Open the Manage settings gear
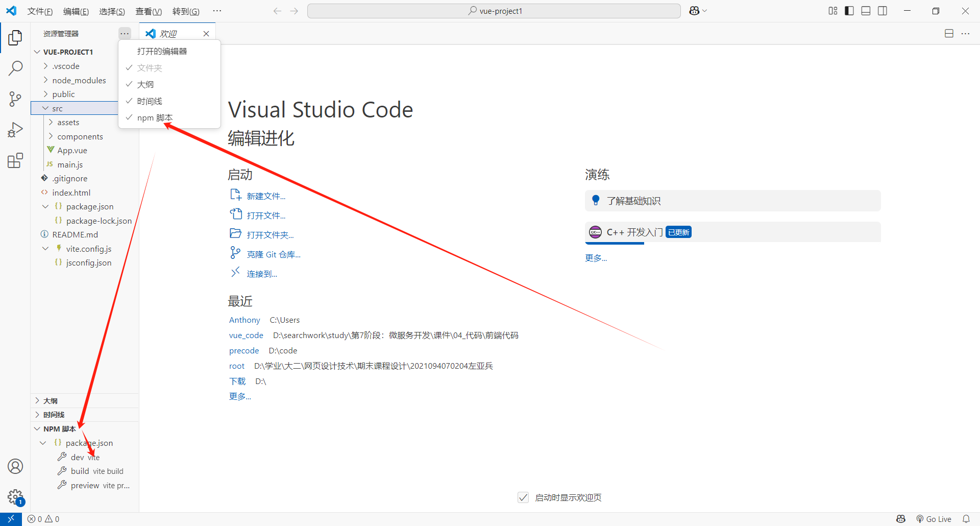 pyautogui.click(x=15, y=496)
